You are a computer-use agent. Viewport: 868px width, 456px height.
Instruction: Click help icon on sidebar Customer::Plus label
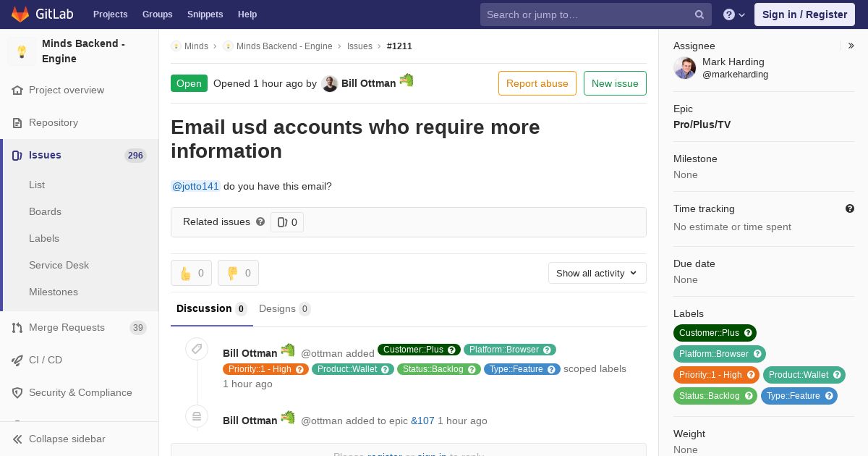coord(749,333)
